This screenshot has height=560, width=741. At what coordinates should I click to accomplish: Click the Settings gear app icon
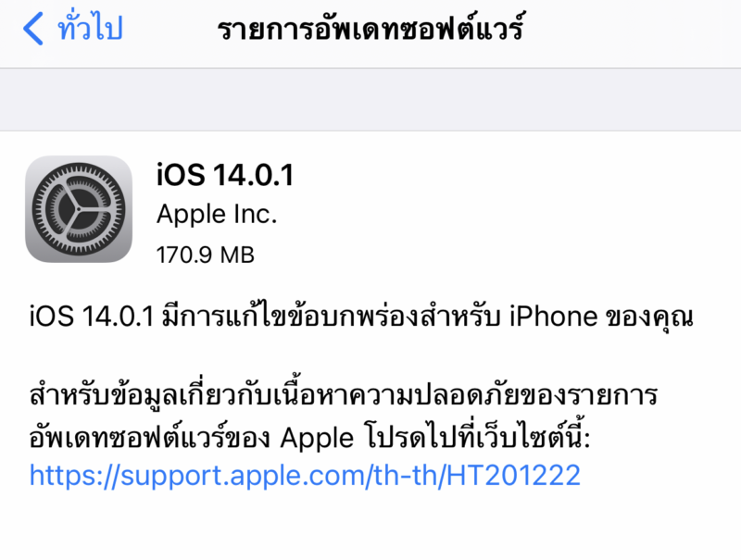tap(79, 208)
